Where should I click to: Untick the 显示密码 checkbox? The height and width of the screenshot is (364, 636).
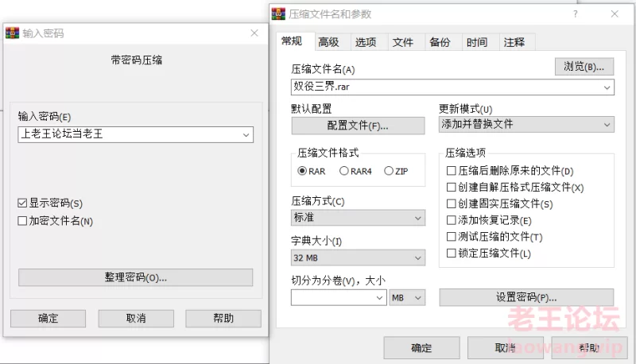(22, 203)
